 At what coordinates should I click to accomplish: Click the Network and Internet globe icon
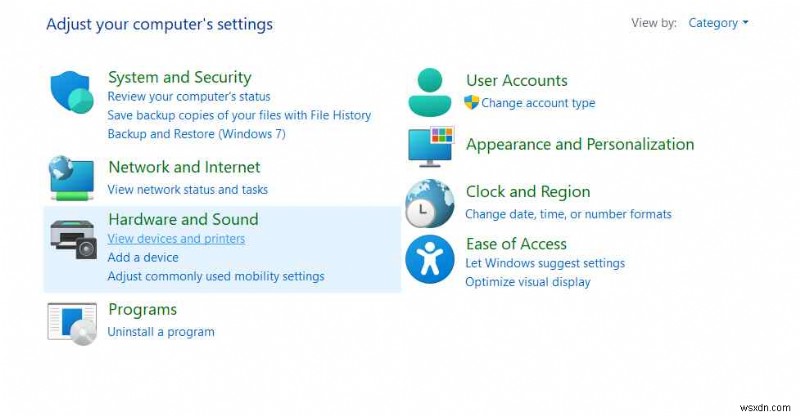71,178
